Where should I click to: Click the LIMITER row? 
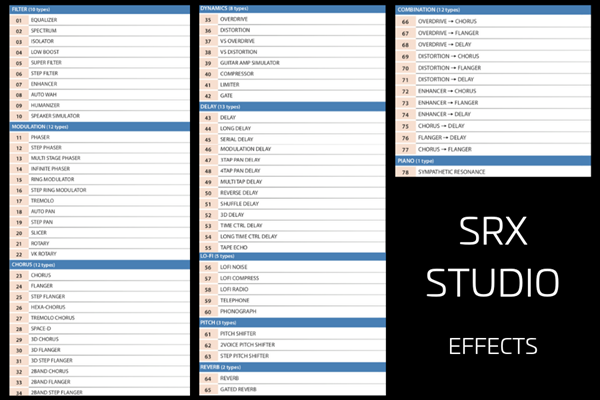tap(292, 85)
